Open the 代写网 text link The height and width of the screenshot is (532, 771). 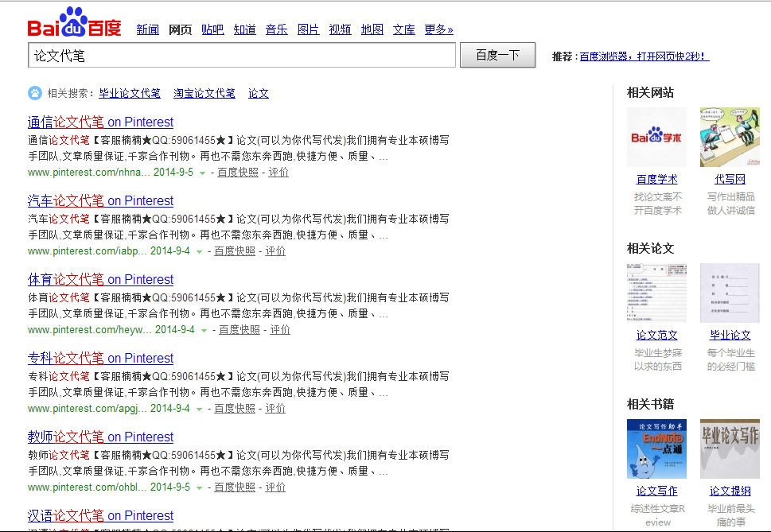pyautogui.click(x=730, y=179)
